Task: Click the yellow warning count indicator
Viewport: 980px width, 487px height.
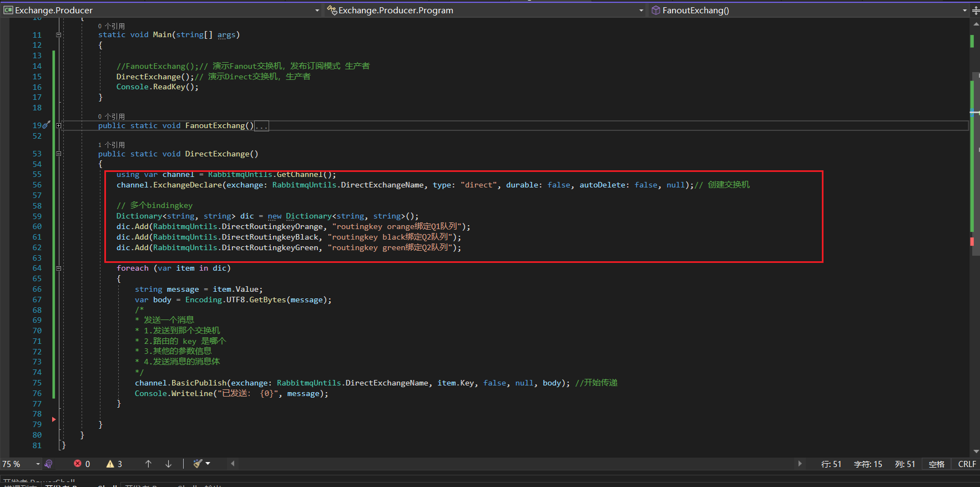Action: 114,464
